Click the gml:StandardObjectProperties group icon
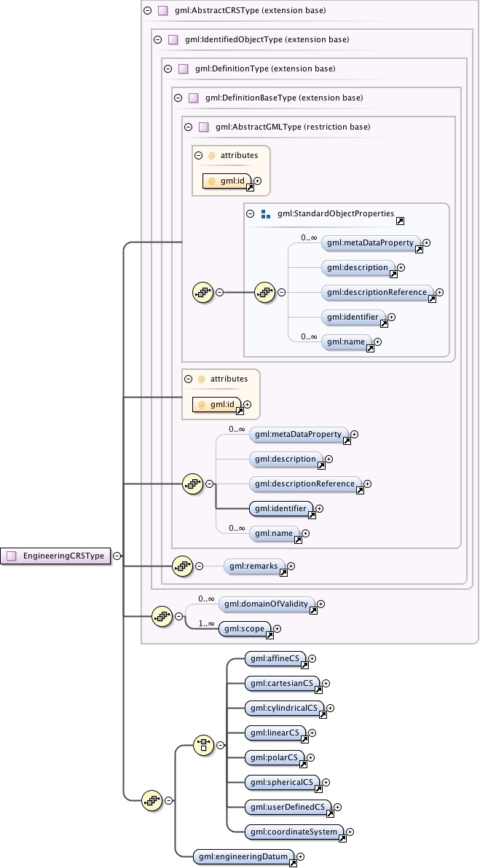The width and height of the screenshot is (480, 868). (266, 213)
